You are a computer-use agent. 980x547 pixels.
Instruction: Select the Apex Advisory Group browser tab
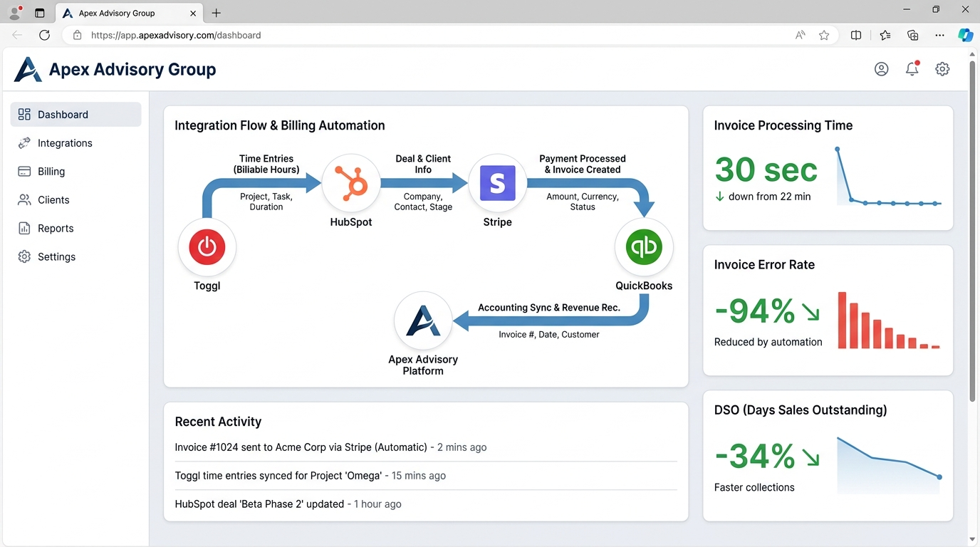pyautogui.click(x=128, y=13)
